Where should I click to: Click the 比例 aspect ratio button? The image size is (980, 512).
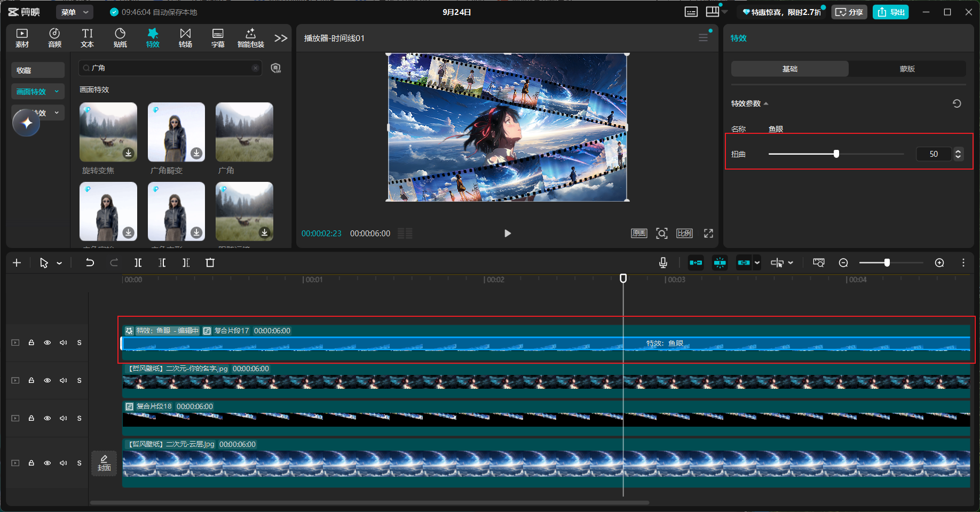click(x=684, y=233)
